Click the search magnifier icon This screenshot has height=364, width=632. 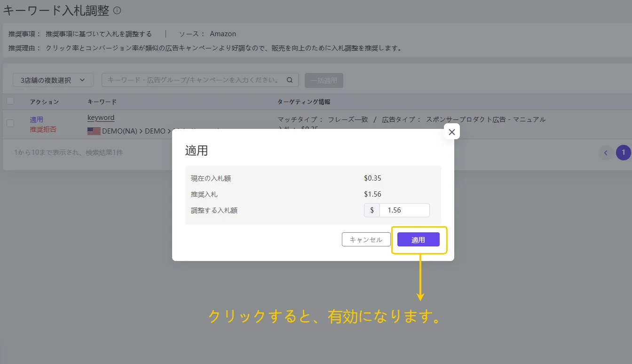[290, 80]
